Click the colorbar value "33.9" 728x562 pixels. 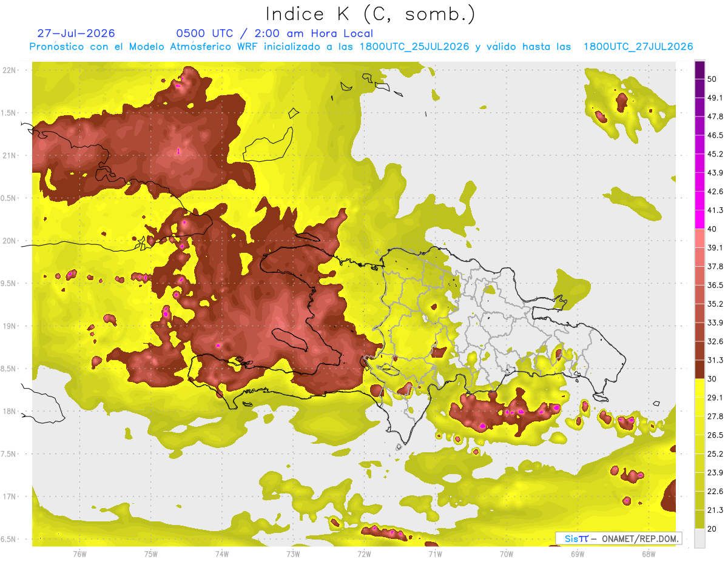pyautogui.click(x=715, y=323)
